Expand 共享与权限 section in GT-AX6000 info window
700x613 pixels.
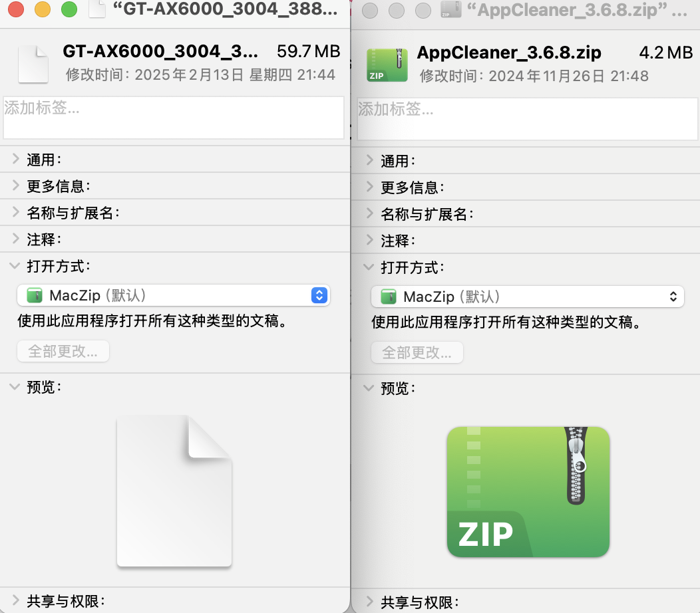15,600
